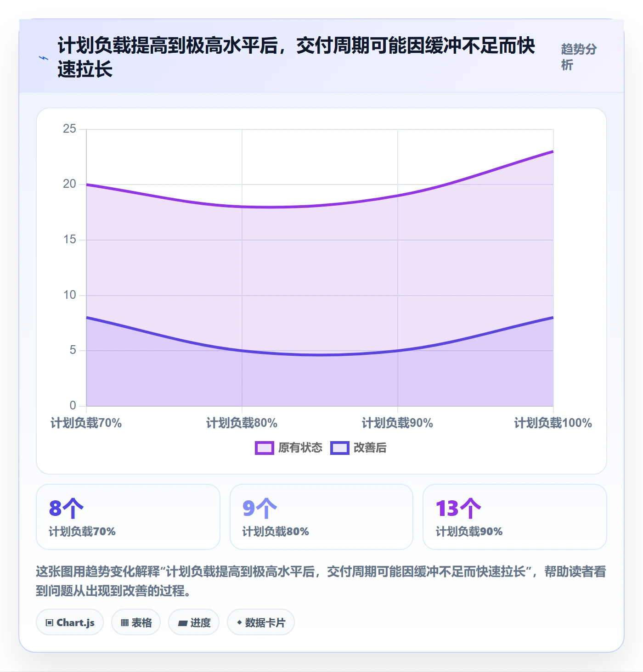Viewport: 643px width, 672px height.
Task: Toggle the 改善后 legend swatch
Action: pos(339,448)
